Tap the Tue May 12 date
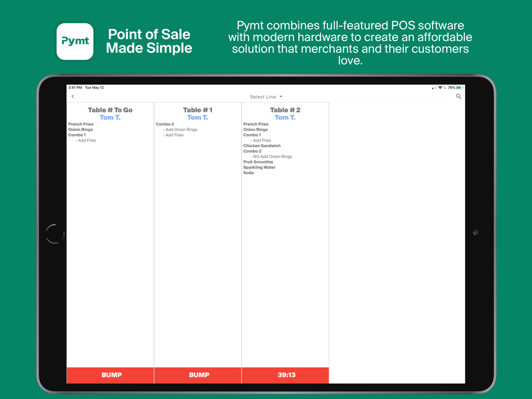The height and width of the screenshot is (399, 532). 94,88
